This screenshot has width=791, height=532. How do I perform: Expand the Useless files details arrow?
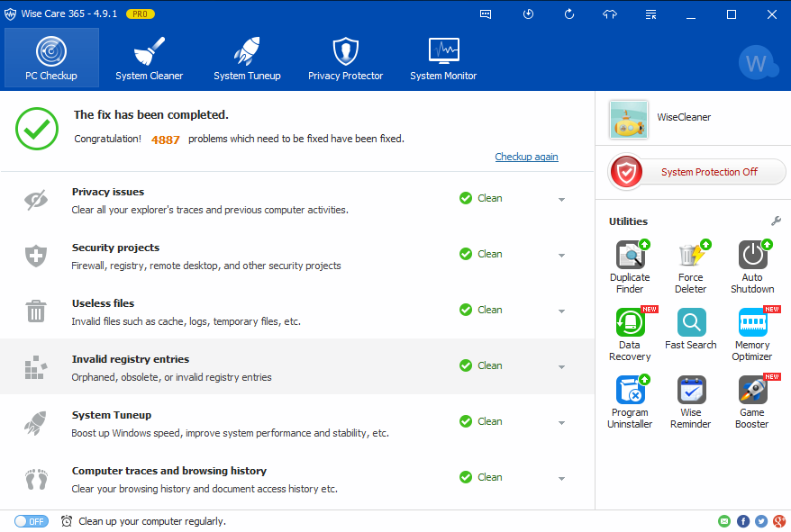(561, 311)
